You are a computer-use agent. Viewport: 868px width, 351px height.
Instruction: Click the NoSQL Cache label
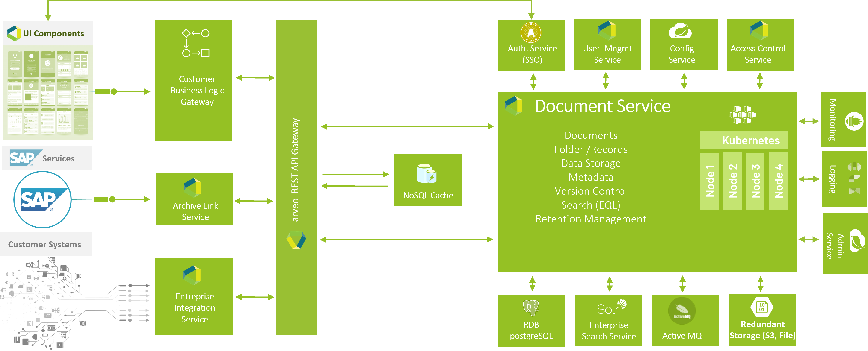pos(428,195)
